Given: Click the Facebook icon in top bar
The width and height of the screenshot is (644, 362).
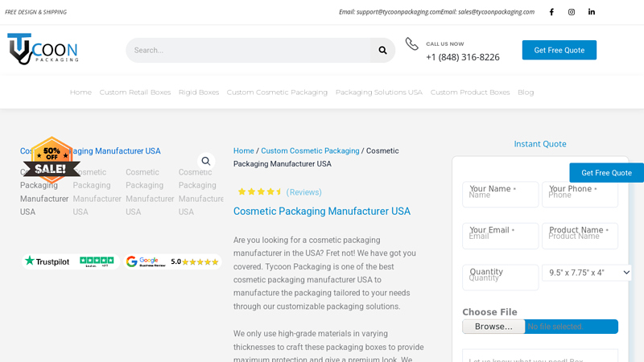Looking at the screenshot, I should (x=551, y=12).
